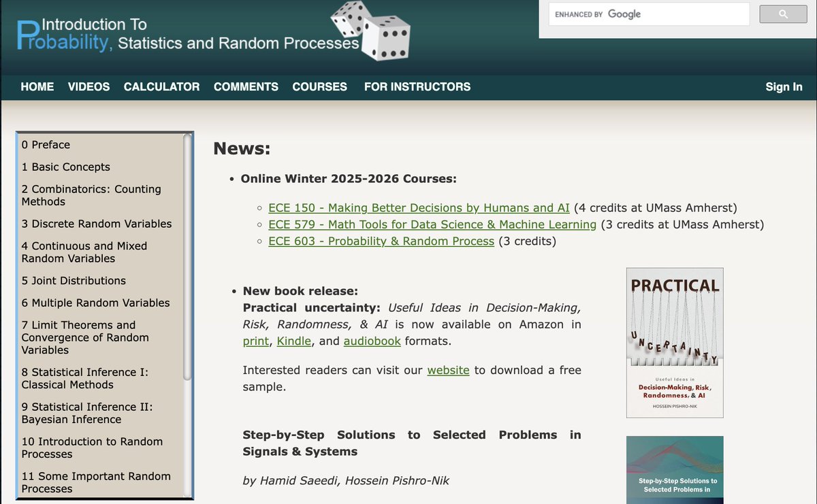The width and height of the screenshot is (817, 504).
Task: Open chapter 7 Limit Theorems and Convergence
Action: [85, 337]
